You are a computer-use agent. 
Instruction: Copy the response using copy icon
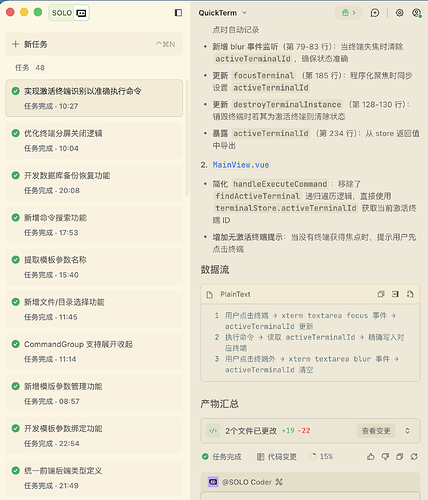400,457
